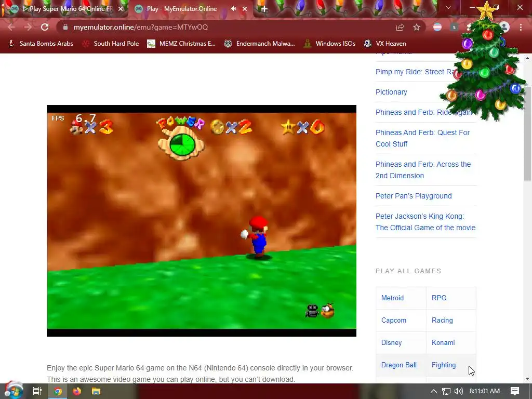532x399 pixels.
Task: Click the address bar URL
Action: pyautogui.click(x=140, y=27)
